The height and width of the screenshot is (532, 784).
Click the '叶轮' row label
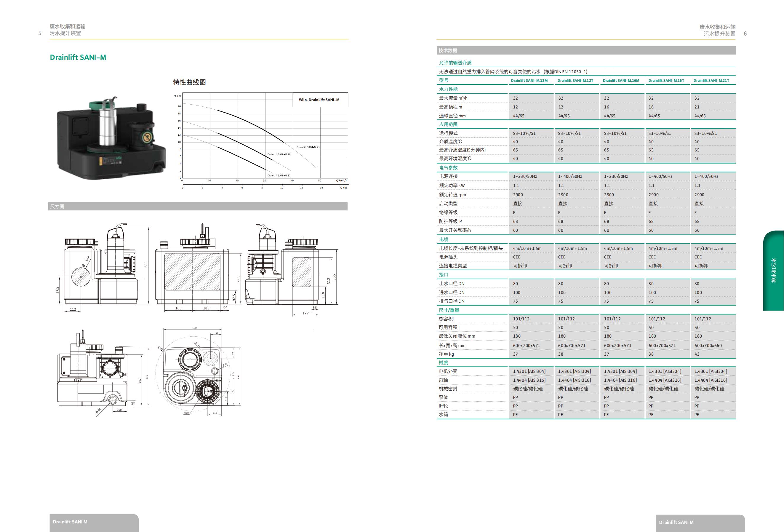click(443, 406)
